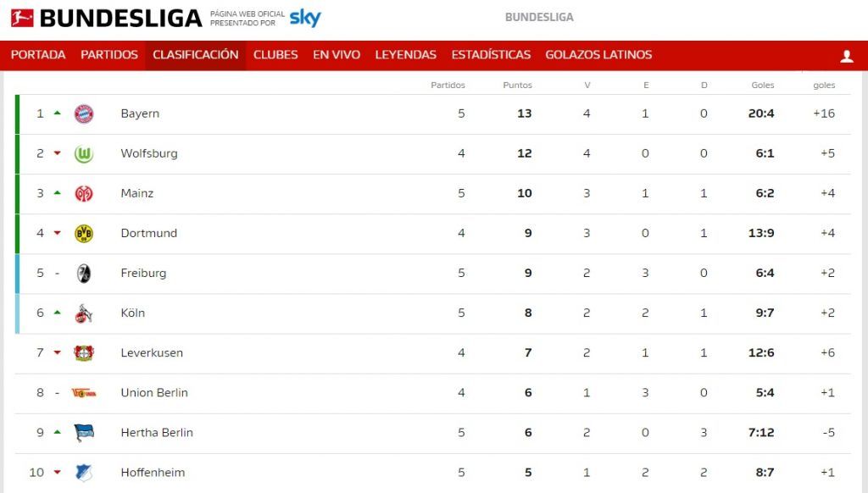Image resolution: width=868 pixels, height=493 pixels.
Task: Open the Leverkusen team name link
Action: point(152,353)
